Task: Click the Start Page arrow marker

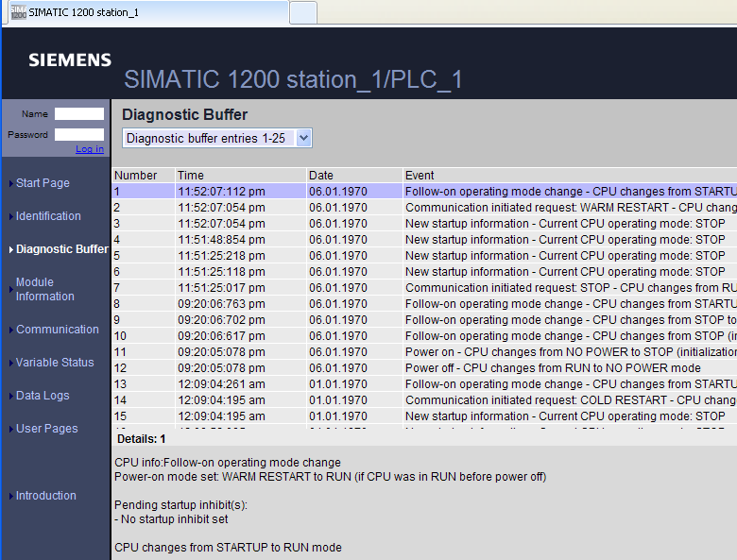Action: [x=11, y=183]
